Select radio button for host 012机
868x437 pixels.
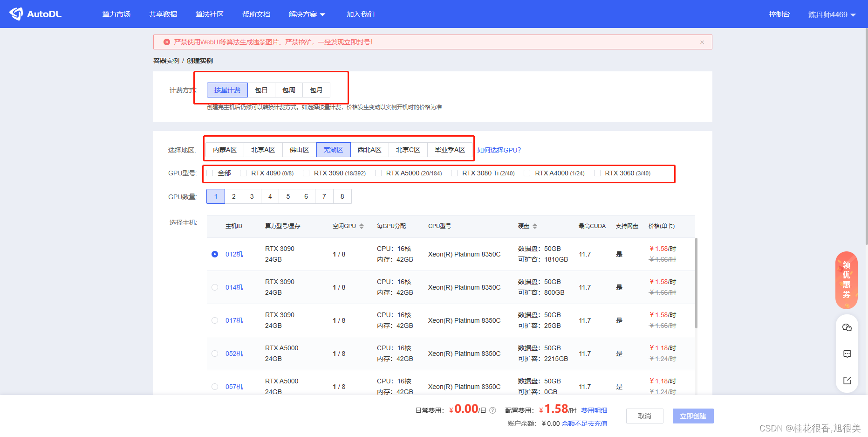coord(215,254)
